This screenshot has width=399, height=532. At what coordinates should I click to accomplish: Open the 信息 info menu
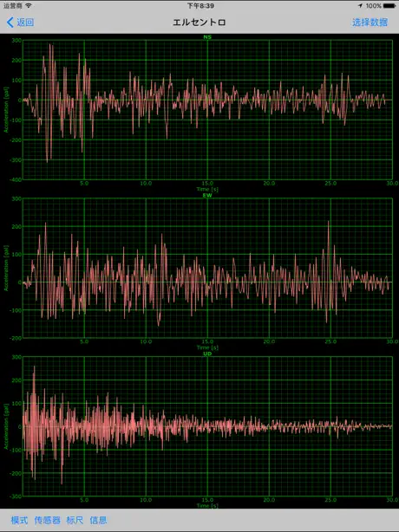pos(98,520)
